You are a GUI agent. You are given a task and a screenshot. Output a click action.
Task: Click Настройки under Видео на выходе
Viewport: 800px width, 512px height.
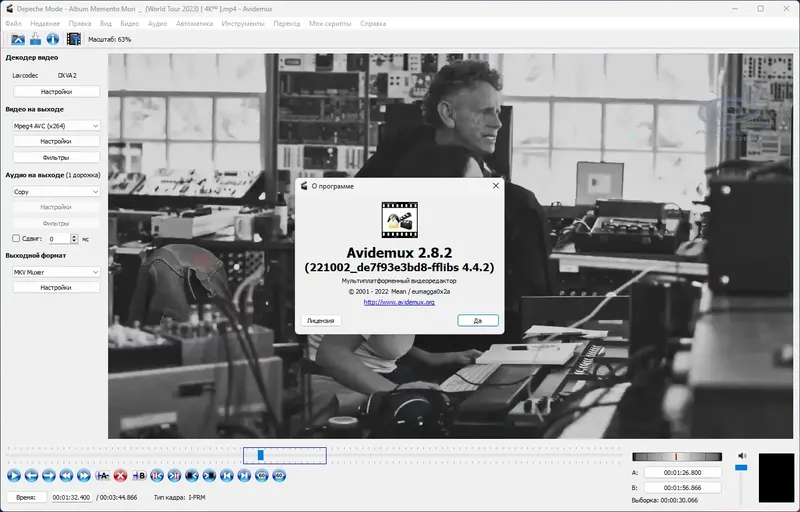[56, 141]
